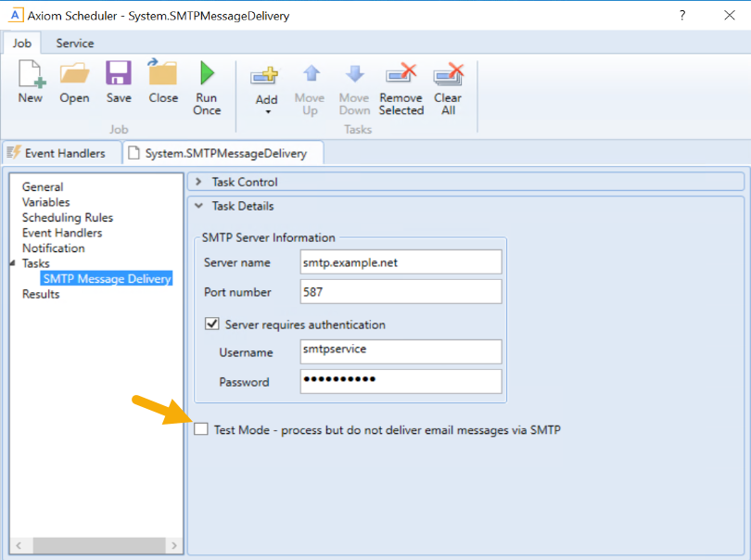Open the Add dropdown arrow
The height and width of the screenshot is (560, 751).
pyautogui.click(x=268, y=112)
